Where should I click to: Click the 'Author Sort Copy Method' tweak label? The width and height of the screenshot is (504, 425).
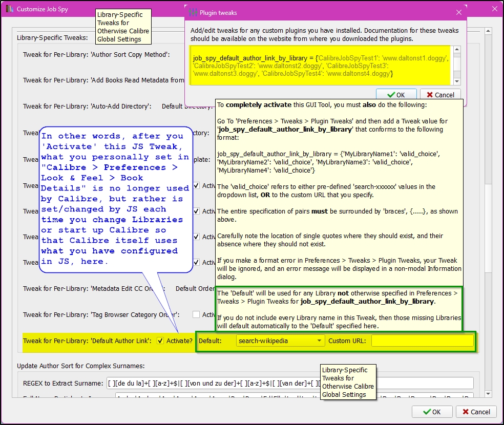pyautogui.click(x=96, y=55)
